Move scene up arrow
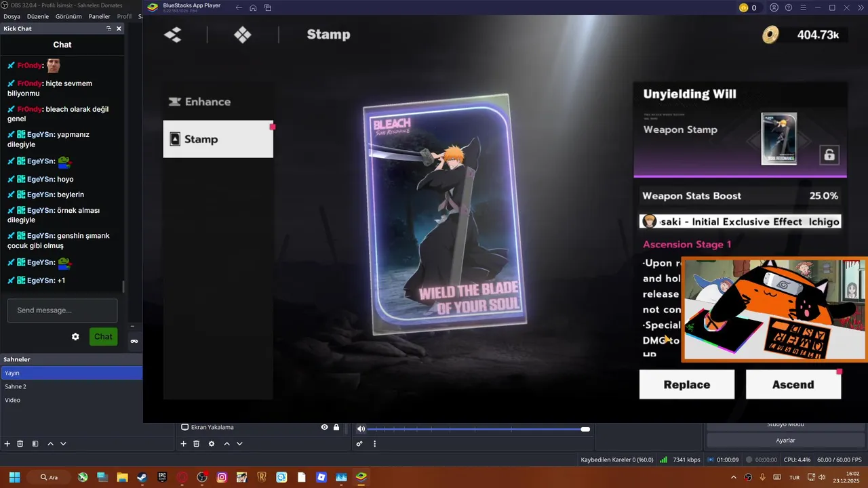Image resolution: width=868 pixels, height=488 pixels. [x=50, y=444]
